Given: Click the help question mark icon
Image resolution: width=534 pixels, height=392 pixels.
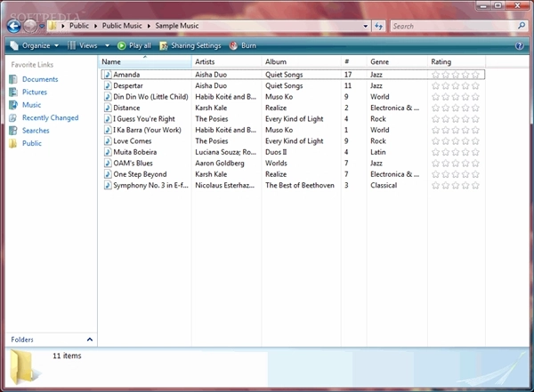Looking at the screenshot, I should pos(520,45).
